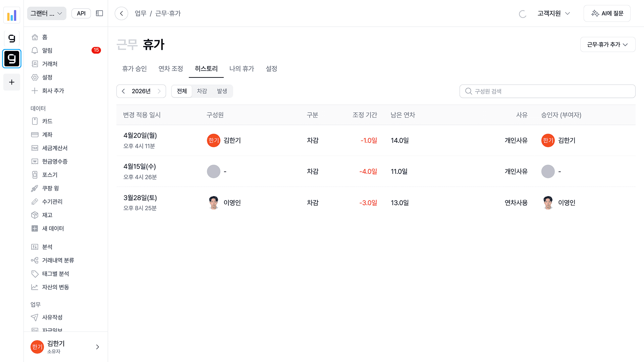This screenshot has height=362, width=644.
Task: Expand the 근무·휴가 추가 dropdown
Action: point(607,45)
